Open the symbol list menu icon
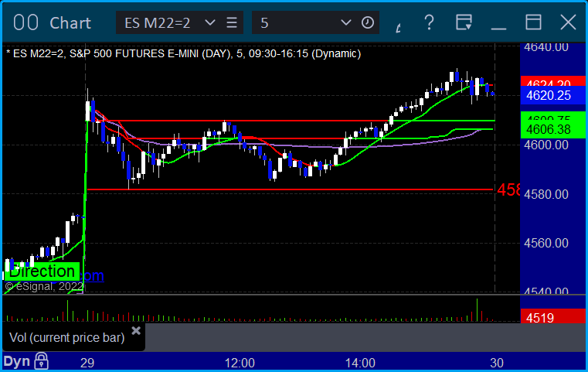The width and height of the screenshot is (588, 372). pyautogui.click(x=232, y=23)
